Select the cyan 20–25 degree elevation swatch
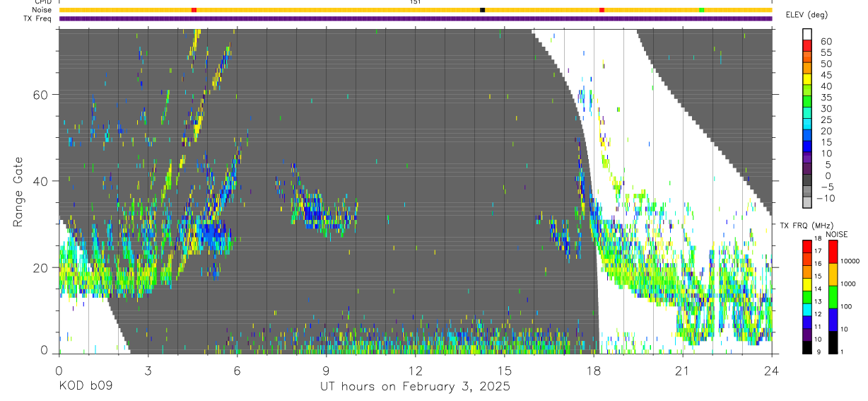This screenshot has width=868, height=401. click(x=807, y=124)
